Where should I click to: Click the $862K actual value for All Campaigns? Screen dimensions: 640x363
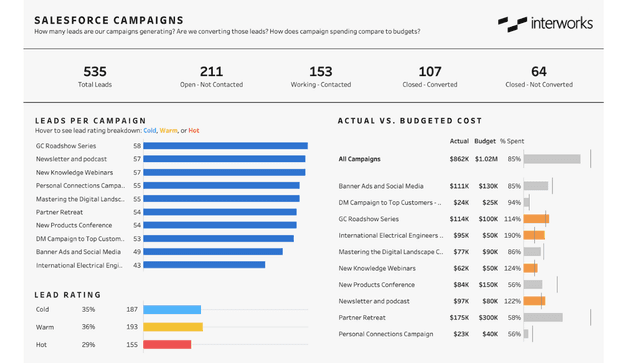[x=459, y=159]
